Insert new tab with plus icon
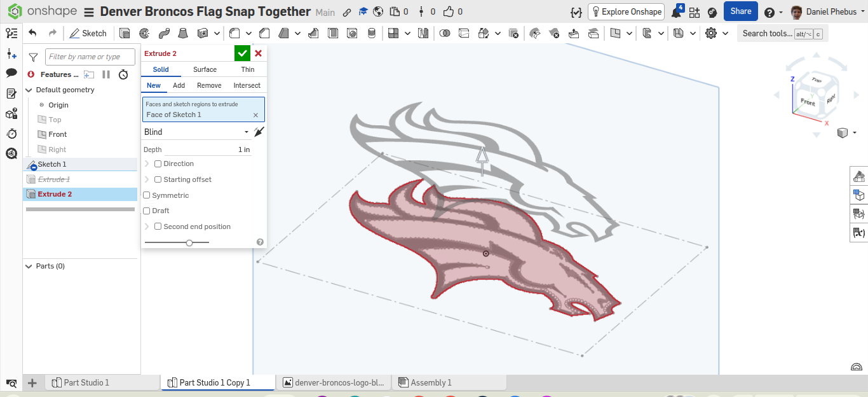Viewport: 868px width, 397px height. [x=32, y=382]
